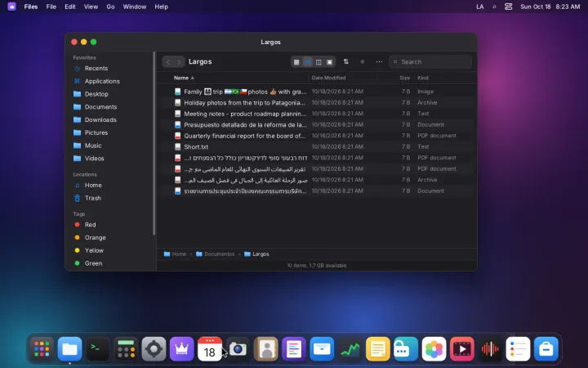Open the stocks chart app in dock
The image size is (588, 368).
click(x=350, y=349)
